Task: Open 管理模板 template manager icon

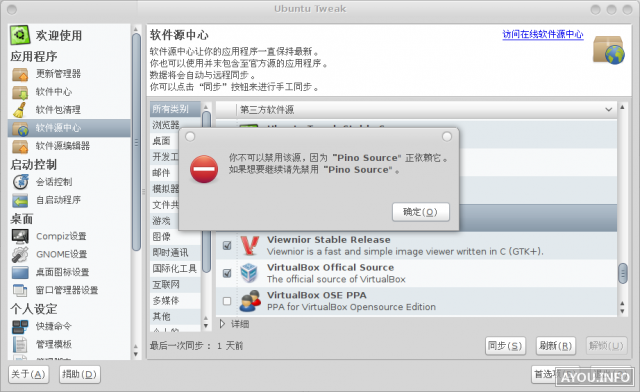Action: click(x=20, y=344)
